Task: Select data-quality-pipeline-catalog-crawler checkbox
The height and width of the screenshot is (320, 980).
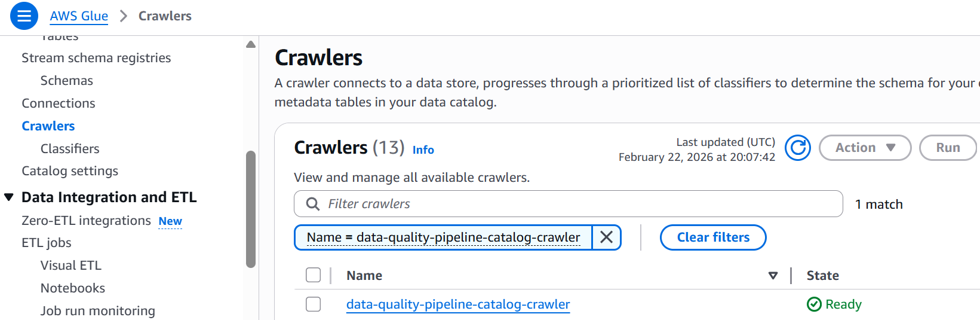Action: [x=313, y=304]
